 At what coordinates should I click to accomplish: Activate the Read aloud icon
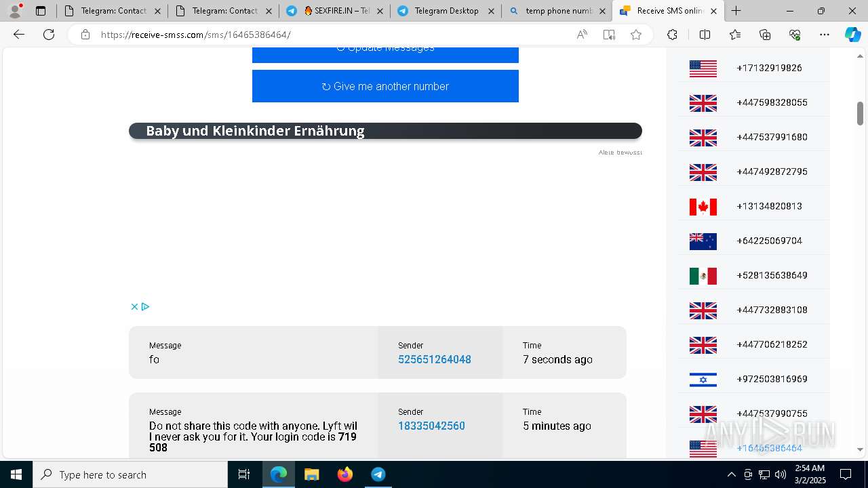pos(582,35)
